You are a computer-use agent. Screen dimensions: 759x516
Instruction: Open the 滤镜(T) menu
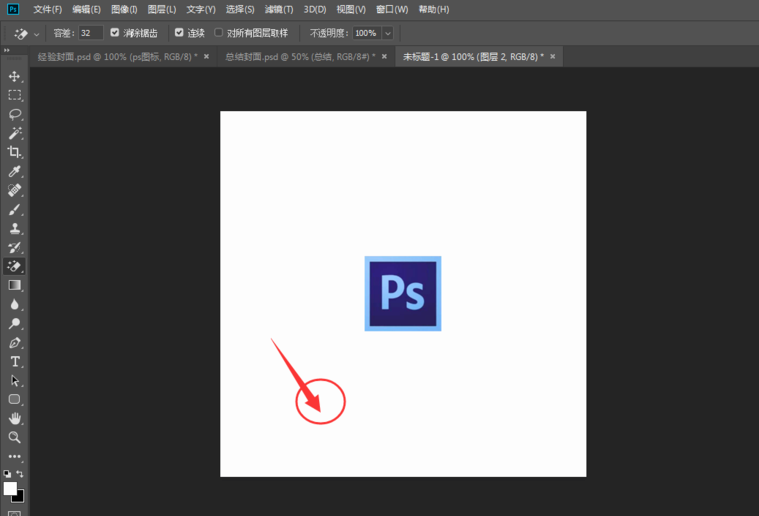[x=279, y=9]
